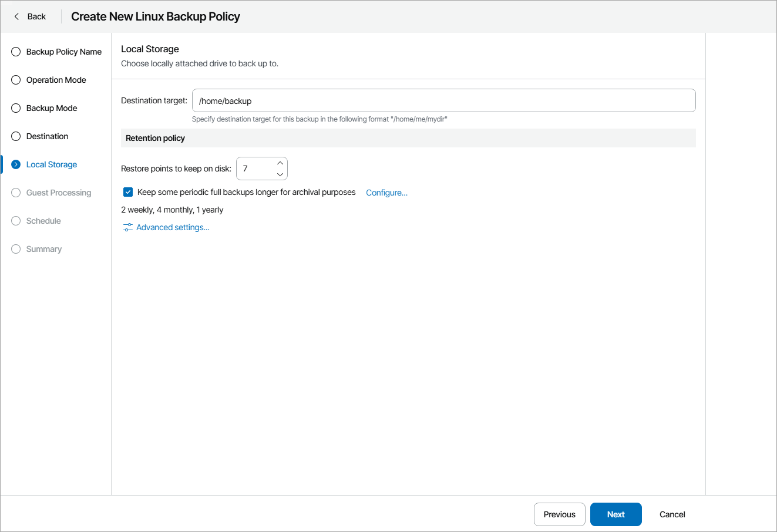Increase restore points with the up arrow
777x532 pixels.
pos(280,163)
